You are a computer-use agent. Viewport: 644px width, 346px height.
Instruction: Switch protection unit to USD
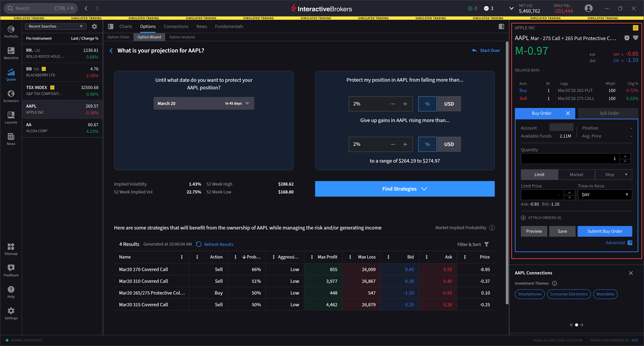449,104
